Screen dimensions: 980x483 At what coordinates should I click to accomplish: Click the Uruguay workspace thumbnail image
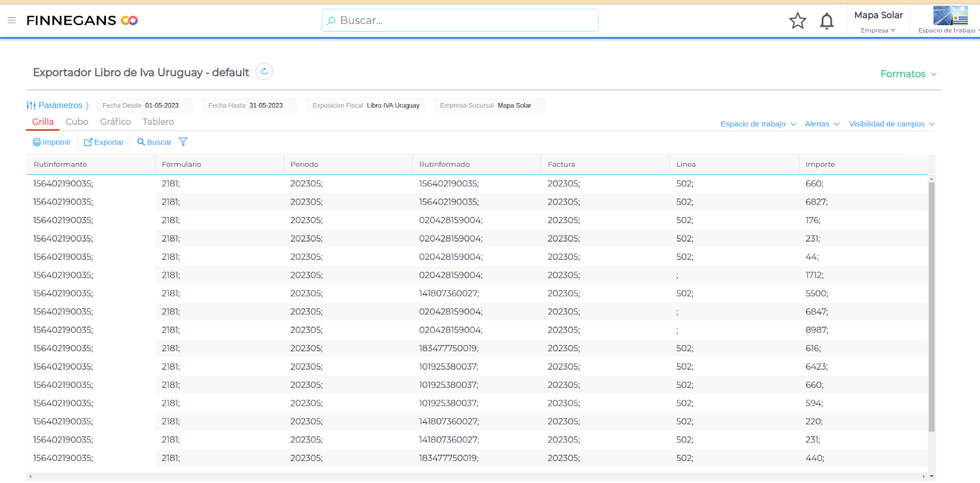tap(950, 15)
